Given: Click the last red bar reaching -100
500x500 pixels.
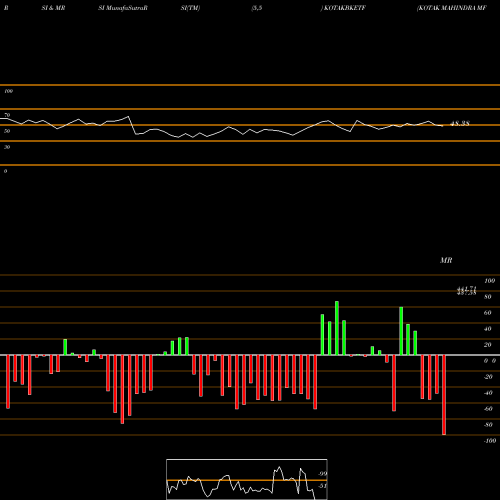Looking at the screenshot, I should 444,395.
